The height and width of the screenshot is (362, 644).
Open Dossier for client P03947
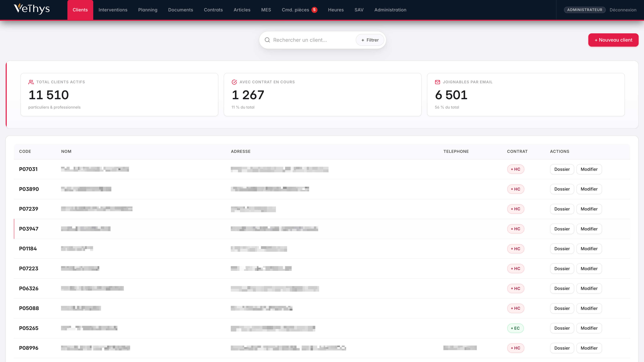click(562, 229)
